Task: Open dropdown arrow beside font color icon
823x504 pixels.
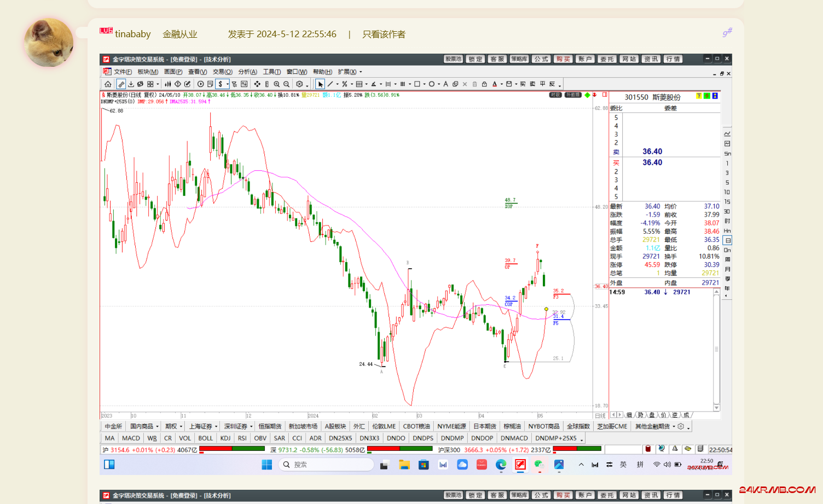Action: tap(501, 84)
